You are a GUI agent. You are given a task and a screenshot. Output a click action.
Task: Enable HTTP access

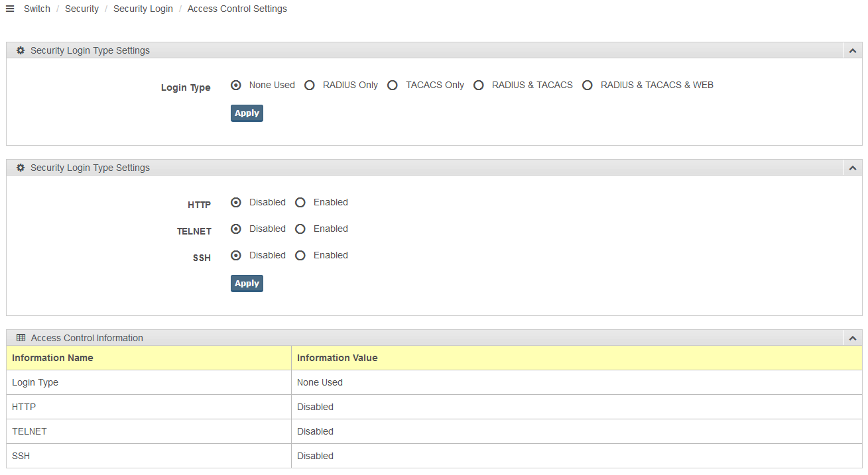(300, 203)
